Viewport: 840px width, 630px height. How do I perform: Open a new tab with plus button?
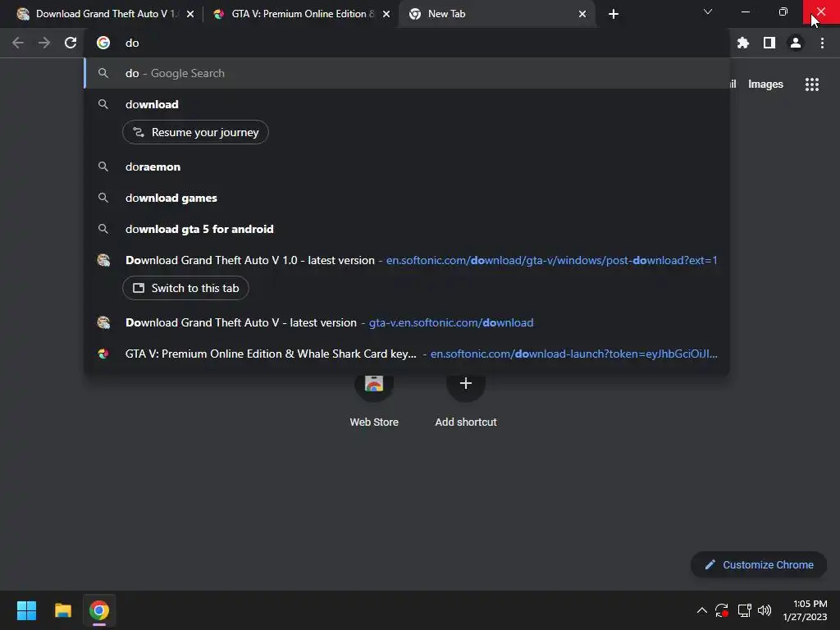pyautogui.click(x=614, y=14)
